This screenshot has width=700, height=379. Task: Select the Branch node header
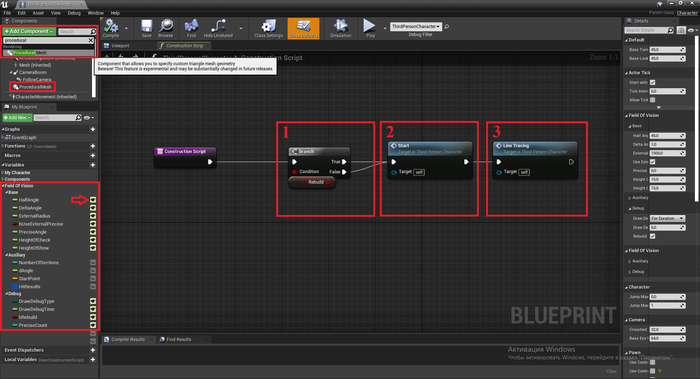(319, 151)
